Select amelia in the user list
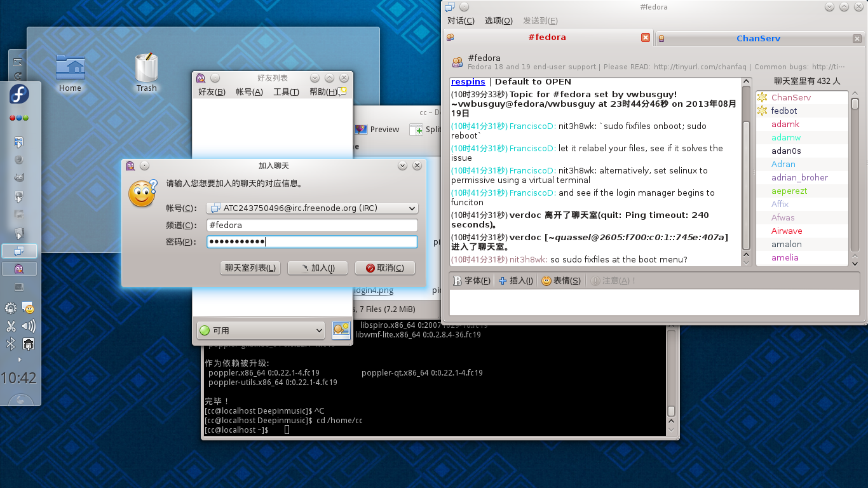The image size is (868, 488). [x=802, y=257]
